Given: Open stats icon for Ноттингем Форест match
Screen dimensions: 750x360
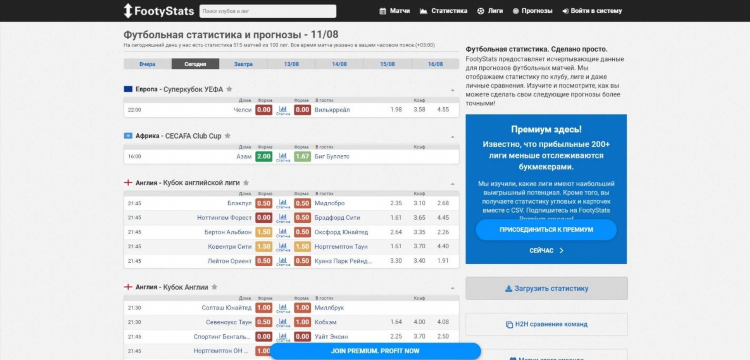Looking at the screenshot, I should click(x=283, y=218).
